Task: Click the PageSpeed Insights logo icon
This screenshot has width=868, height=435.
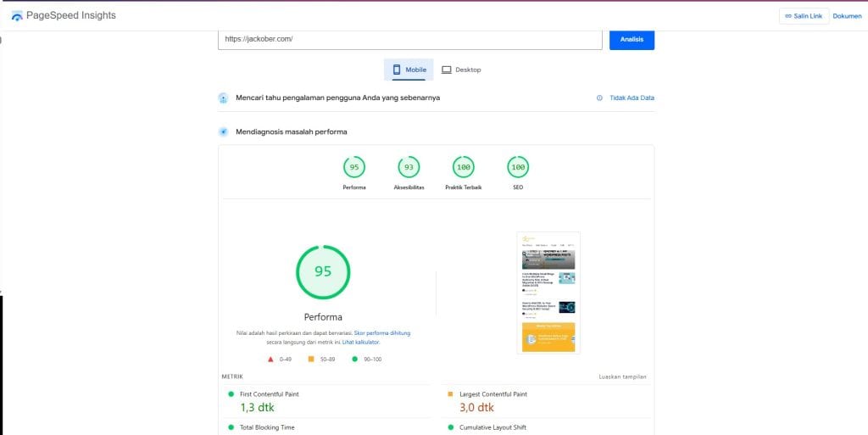Action: 17,16
